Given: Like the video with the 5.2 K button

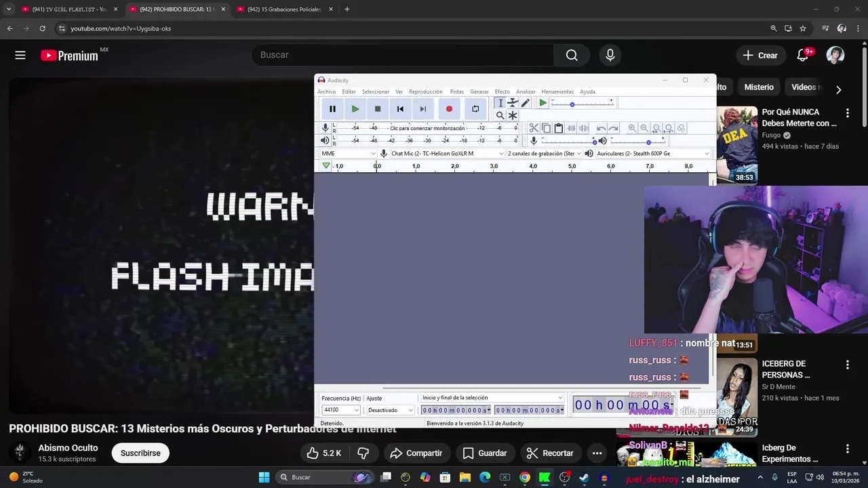Looking at the screenshot, I should [323, 453].
